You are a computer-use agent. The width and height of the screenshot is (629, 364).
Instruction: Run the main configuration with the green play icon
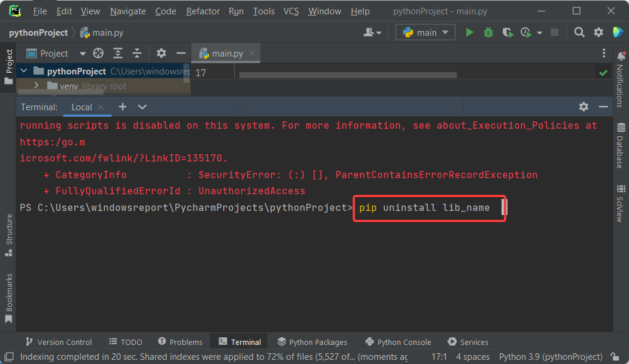pyautogui.click(x=469, y=33)
